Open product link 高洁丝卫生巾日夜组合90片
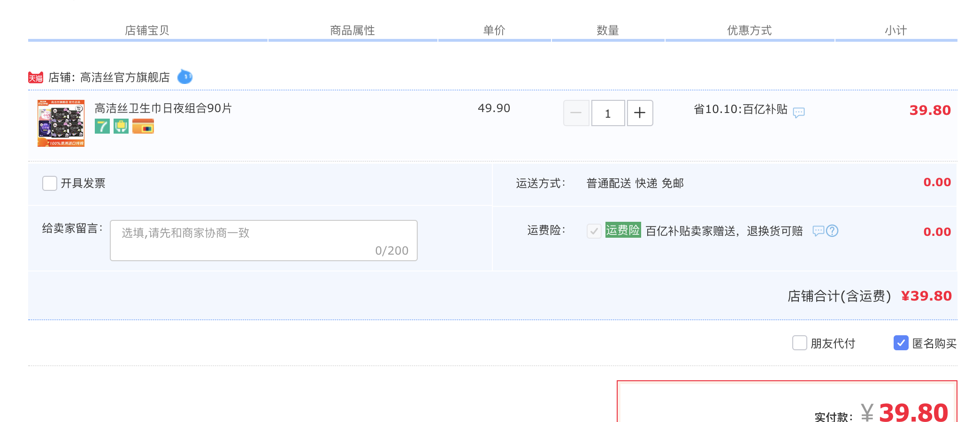Screen dimensions: 980x422 tap(163, 108)
